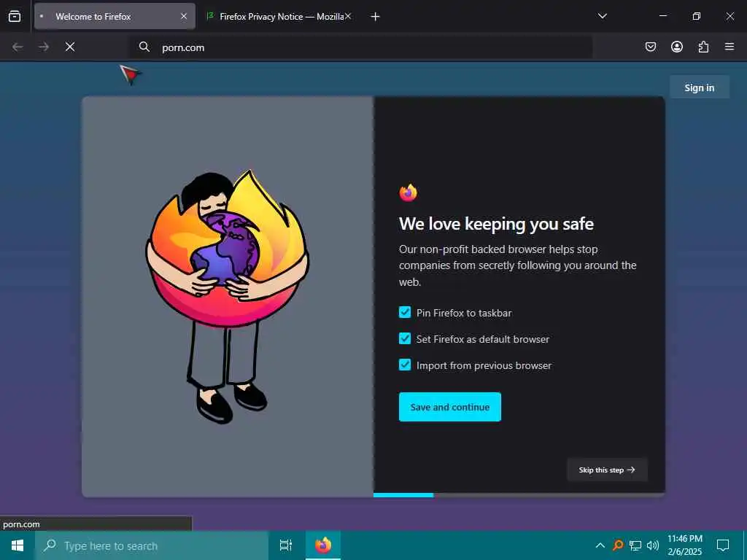Switch to Firefox Privacy Notice tab
The height and width of the screenshot is (560, 747).
pos(280,16)
